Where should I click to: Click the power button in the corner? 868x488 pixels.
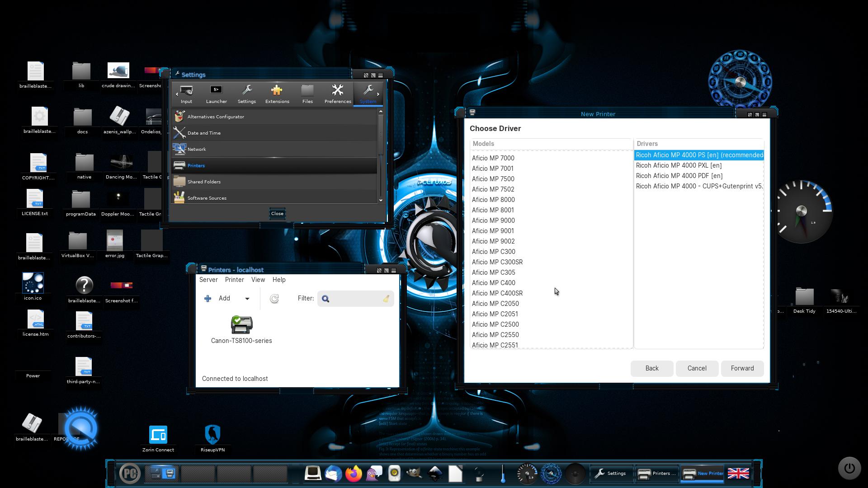coord(849,468)
